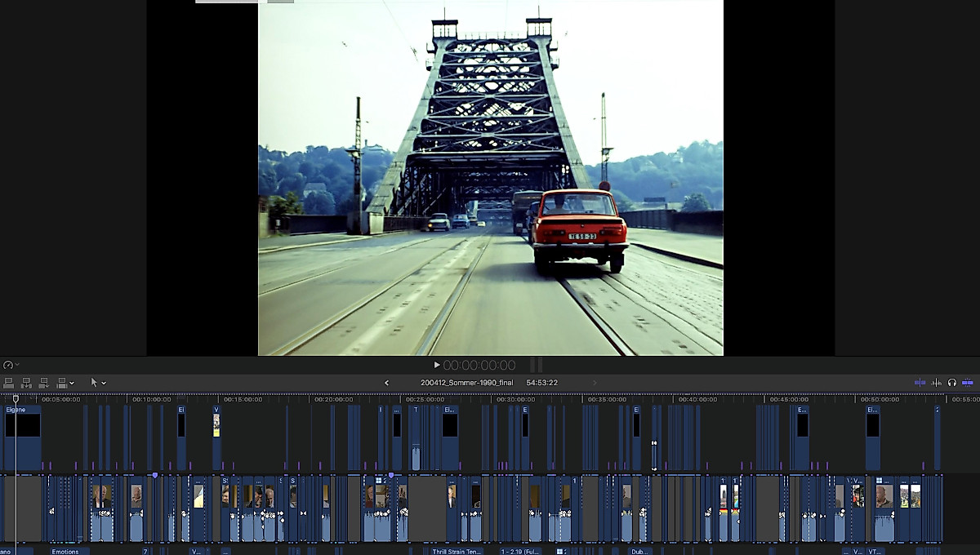Image resolution: width=980 pixels, height=555 pixels.
Task: Go back in timeline history with left arrow
Action: [x=387, y=382]
